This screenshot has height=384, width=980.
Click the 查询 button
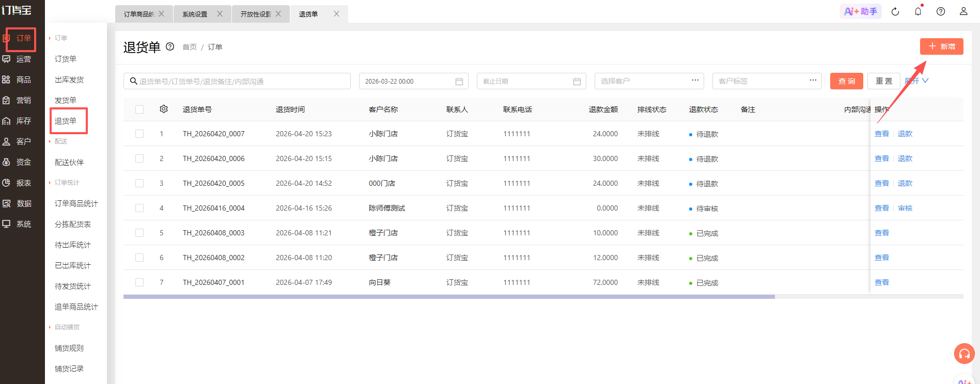point(847,81)
